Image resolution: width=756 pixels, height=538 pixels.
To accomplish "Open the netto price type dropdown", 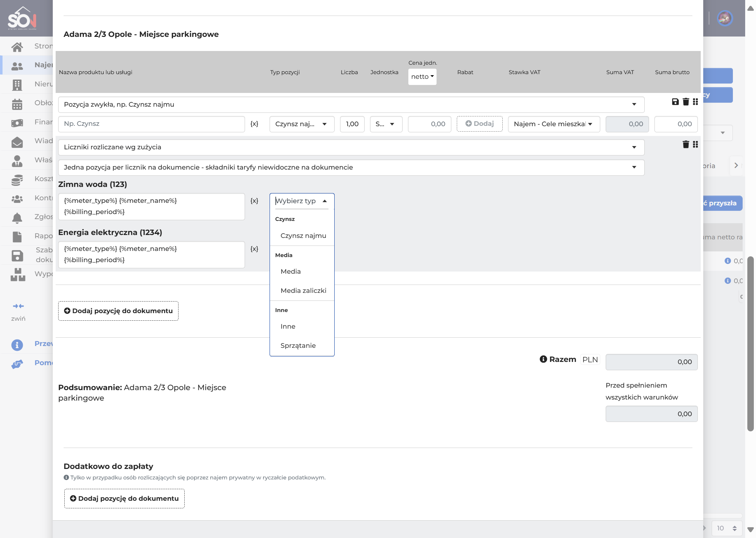I will coord(422,77).
